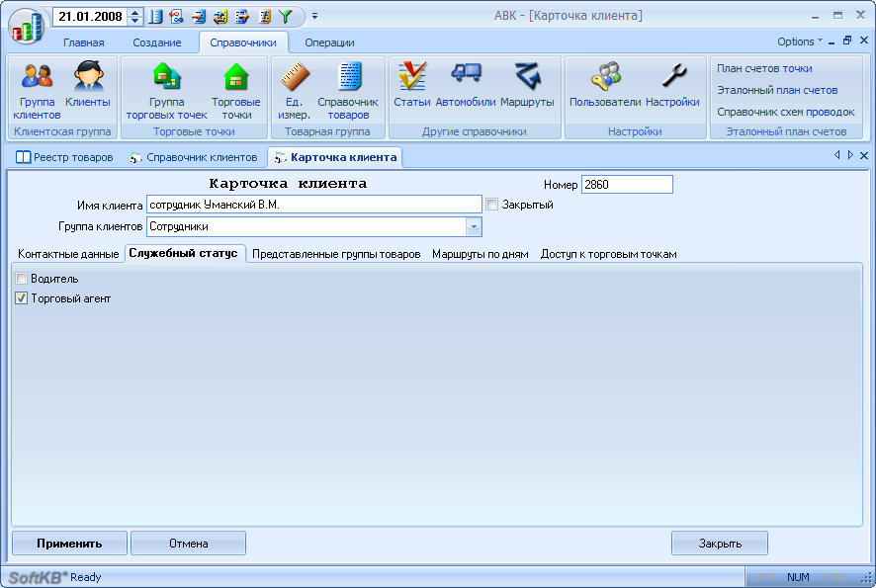Open the Маршруты route icon
The height and width of the screenshot is (588, 876).
pos(527,85)
